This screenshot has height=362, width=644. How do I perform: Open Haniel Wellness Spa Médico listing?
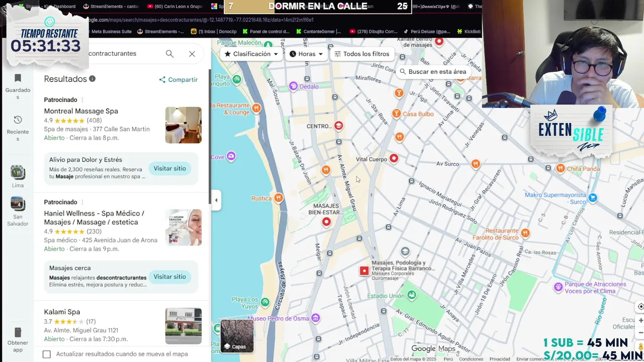(x=94, y=218)
